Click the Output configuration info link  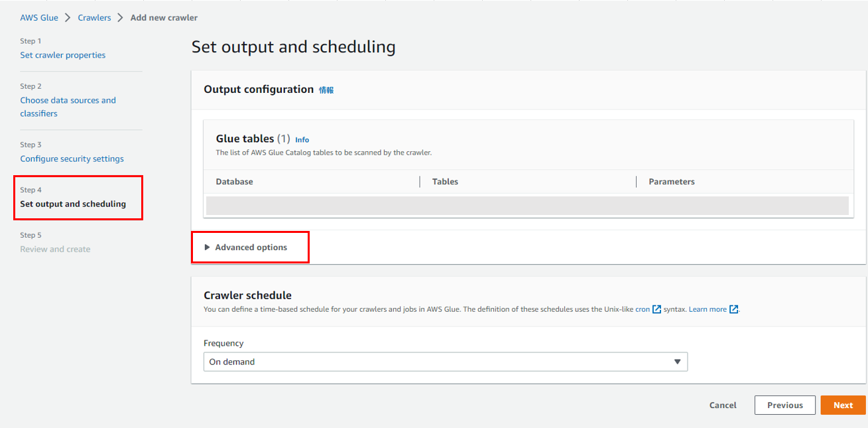click(x=326, y=90)
